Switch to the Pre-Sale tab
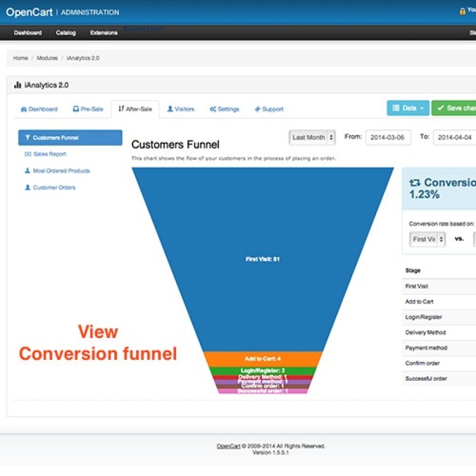Viewport: 476px width, 476px height. (x=88, y=109)
